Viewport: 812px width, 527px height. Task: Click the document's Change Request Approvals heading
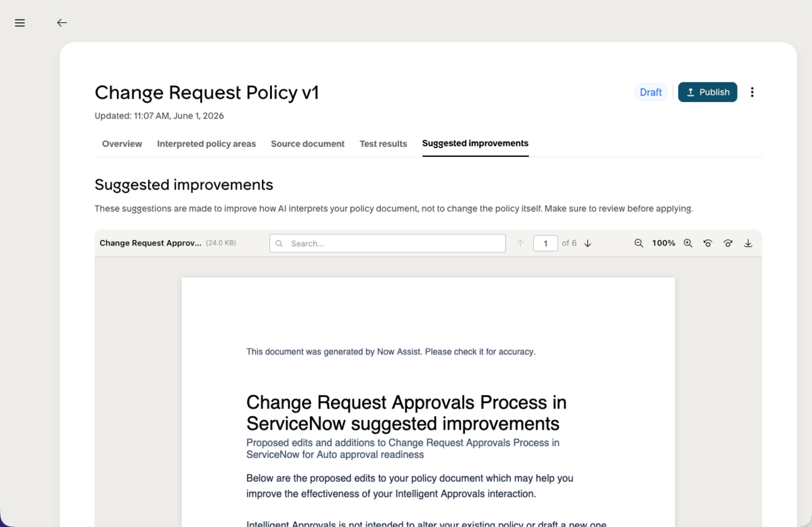(x=406, y=413)
